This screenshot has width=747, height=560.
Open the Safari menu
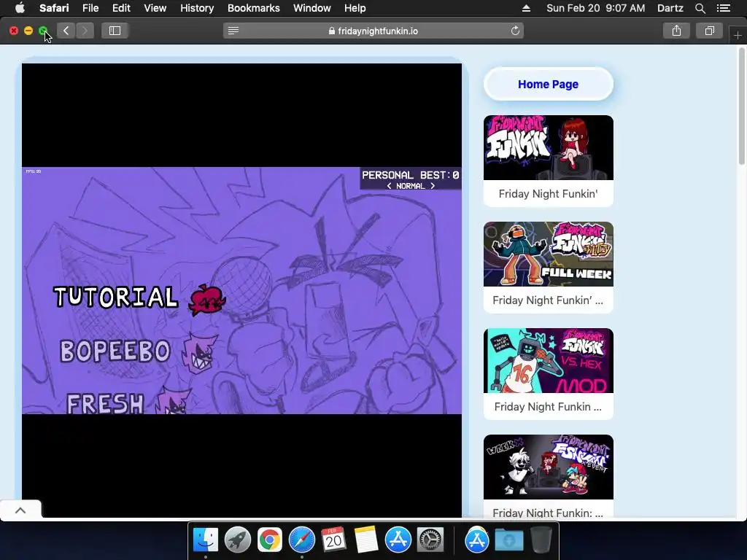coord(54,8)
